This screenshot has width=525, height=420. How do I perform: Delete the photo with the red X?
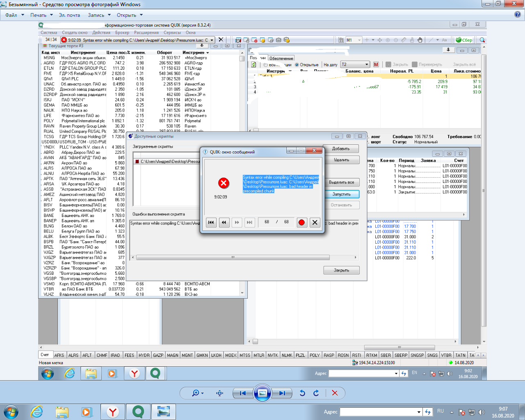click(x=335, y=393)
